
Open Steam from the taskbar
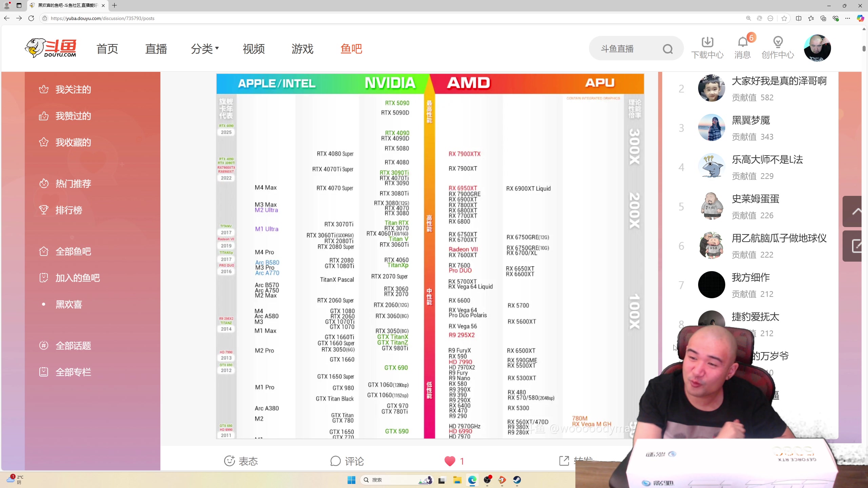pyautogui.click(x=517, y=480)
